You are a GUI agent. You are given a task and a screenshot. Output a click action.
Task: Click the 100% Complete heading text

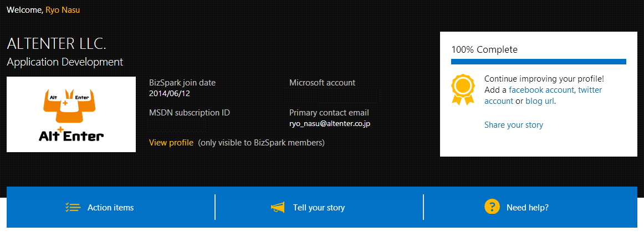484,50
